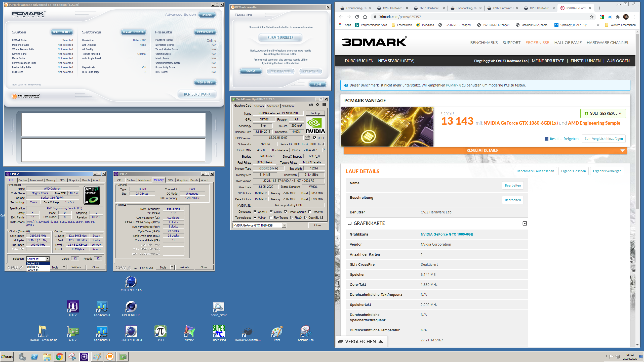Open the Paint desktop shortcut
The image size is (644, 362).
[x=277, y=334]
